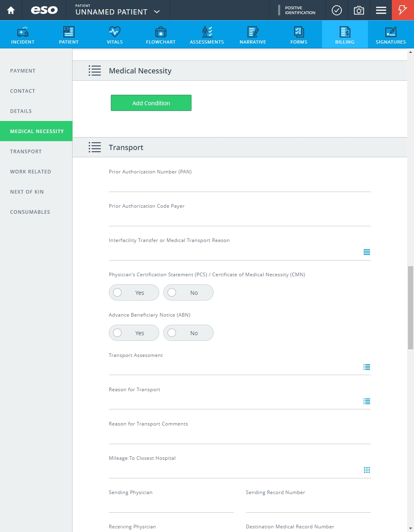Screen dimensions: 414x532
Task: Open the hamburger menu icon
Action: (x=381, y=10)
